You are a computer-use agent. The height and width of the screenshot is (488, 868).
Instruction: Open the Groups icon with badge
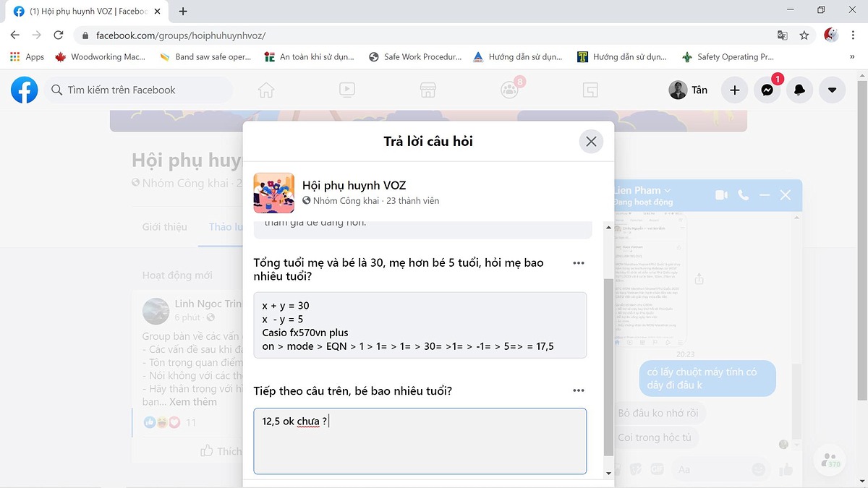click(511, 89)
